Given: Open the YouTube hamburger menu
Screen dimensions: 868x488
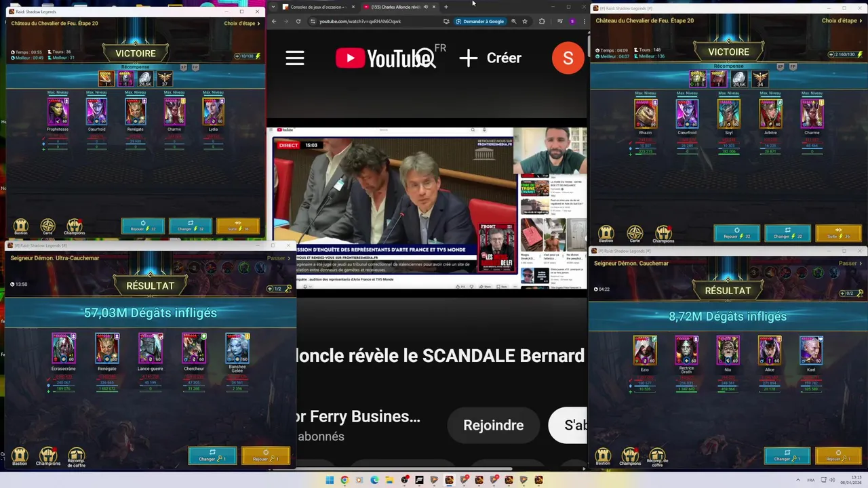Looking at the screenshot, I should click(295, 58).
